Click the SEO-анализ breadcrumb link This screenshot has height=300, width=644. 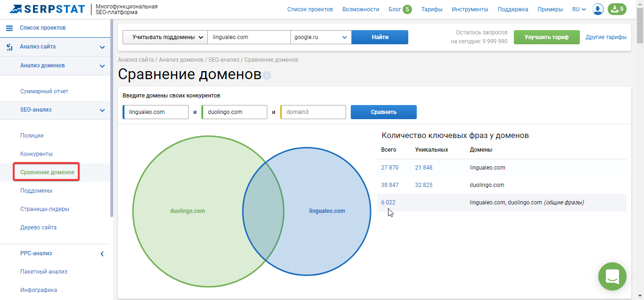(224, 60)
